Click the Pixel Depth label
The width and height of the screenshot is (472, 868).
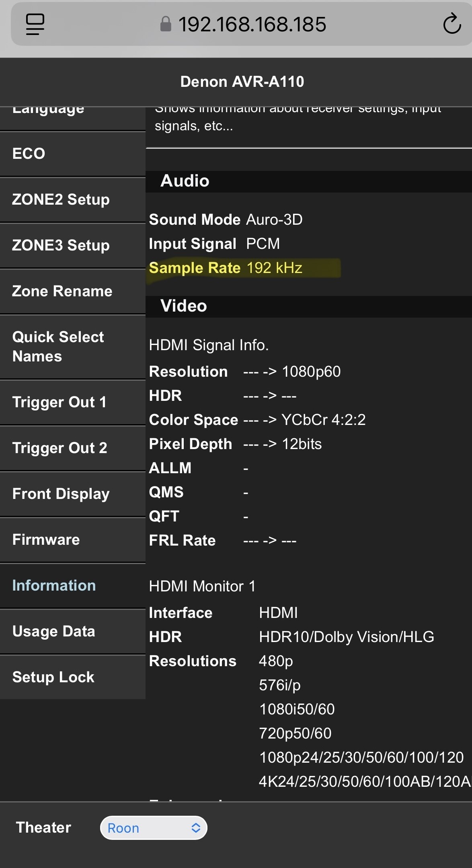click(191, 444)
